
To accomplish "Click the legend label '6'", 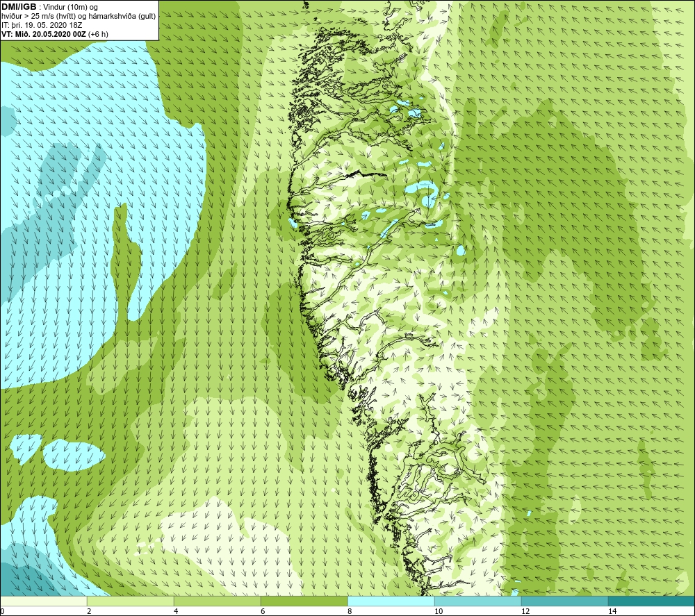I will pyautogui.click(x=263, y=611).
